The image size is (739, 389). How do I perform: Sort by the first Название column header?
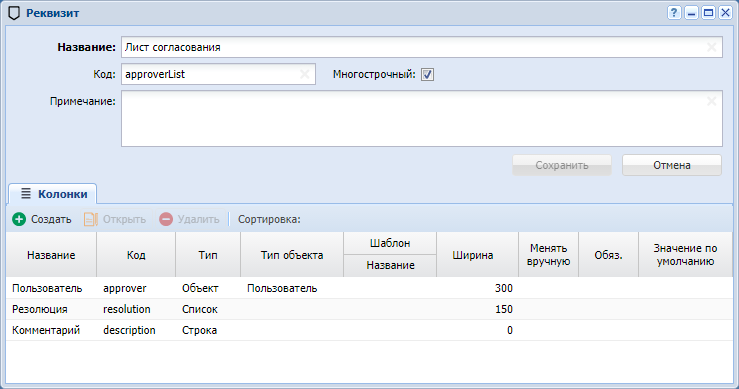tap(51, 255)
